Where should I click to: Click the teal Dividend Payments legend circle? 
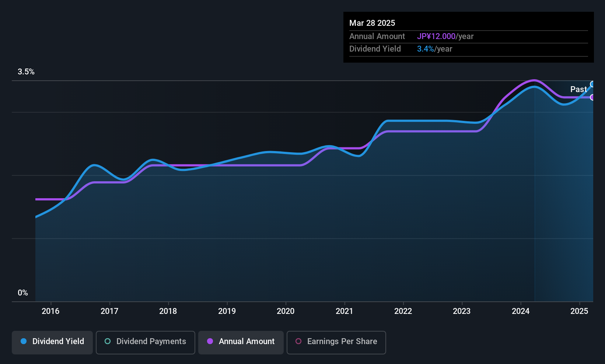[108, 341]
